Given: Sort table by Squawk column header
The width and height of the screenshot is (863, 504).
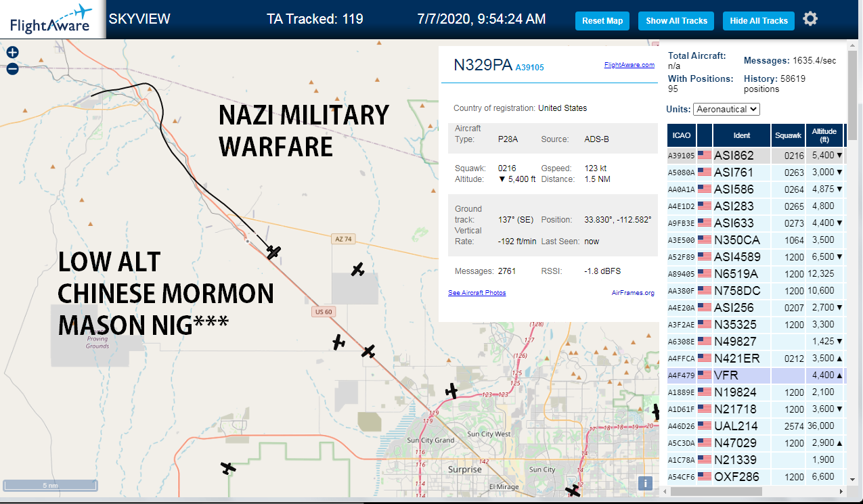Looking at the screenshot, I should point(789,135).
